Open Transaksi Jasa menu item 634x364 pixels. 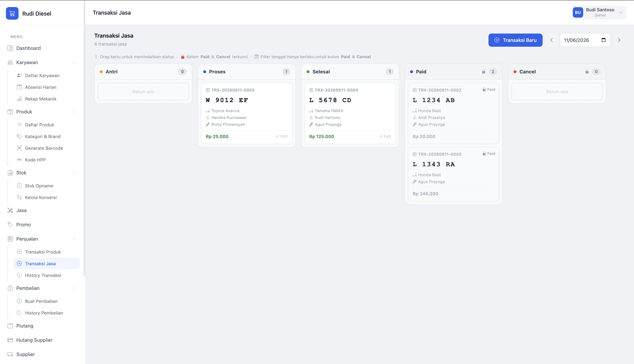[x=47, y=264]
